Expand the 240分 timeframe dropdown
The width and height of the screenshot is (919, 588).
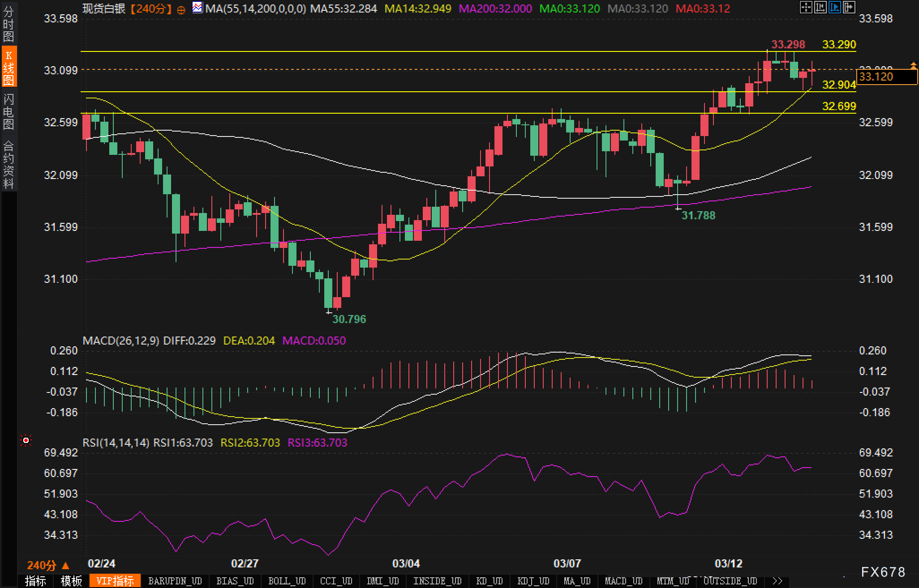click(x=48, y=566)
